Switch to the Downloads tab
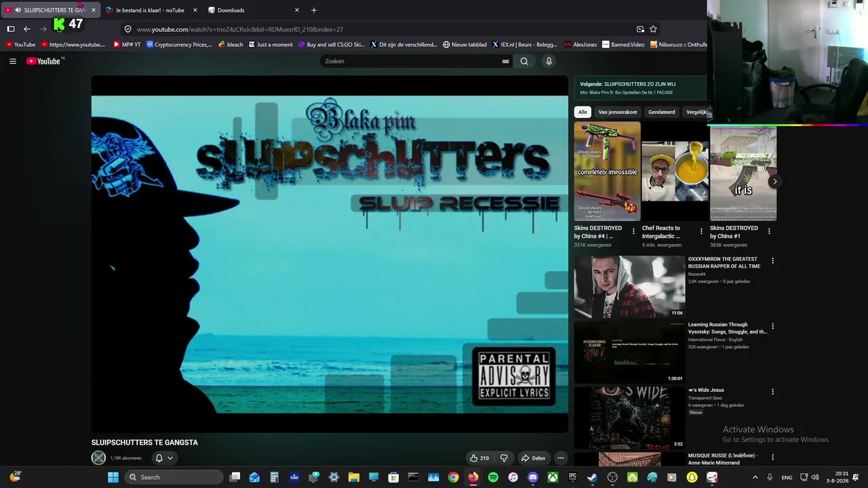 coord(253,10)
